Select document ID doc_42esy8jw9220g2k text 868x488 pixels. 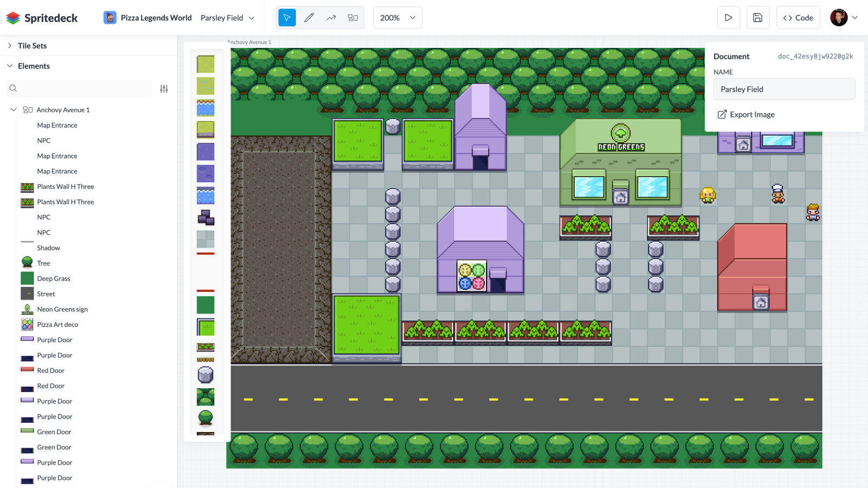click(x=815, y=56)
